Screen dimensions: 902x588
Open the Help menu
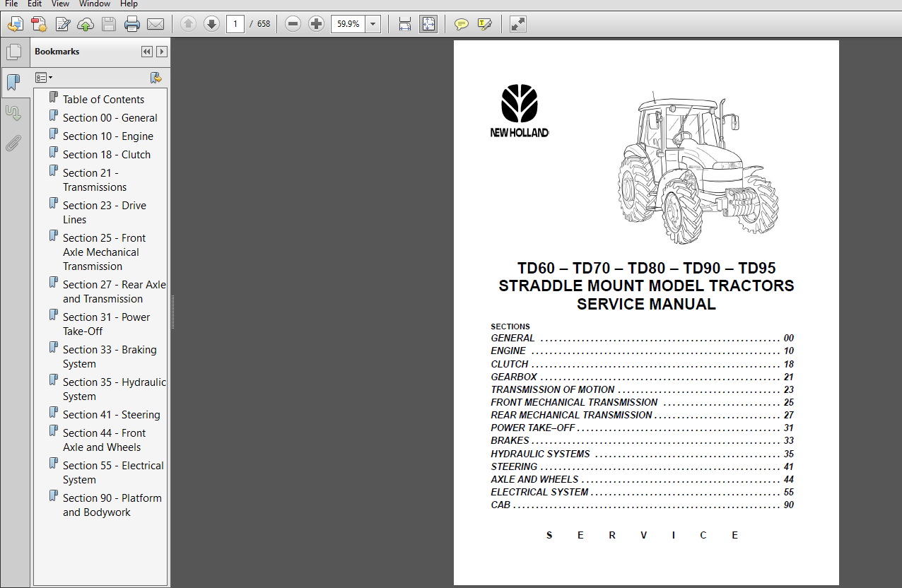[129, 4]
